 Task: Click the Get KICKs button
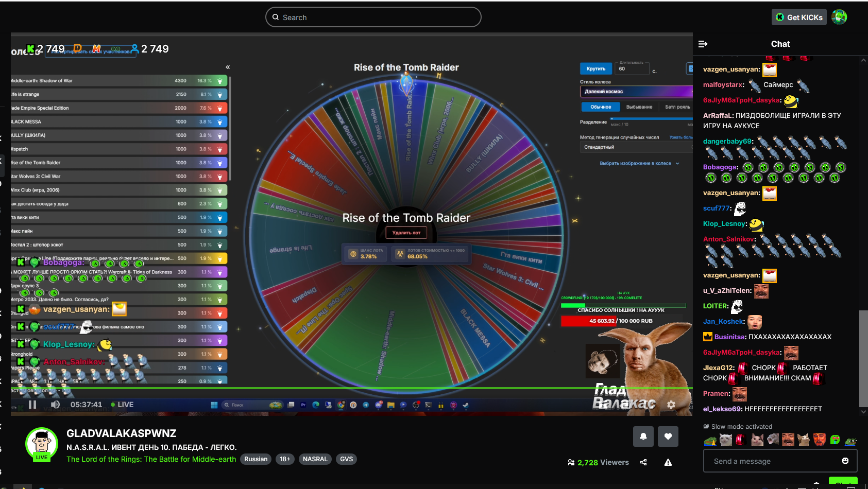(x=799, y=17)
